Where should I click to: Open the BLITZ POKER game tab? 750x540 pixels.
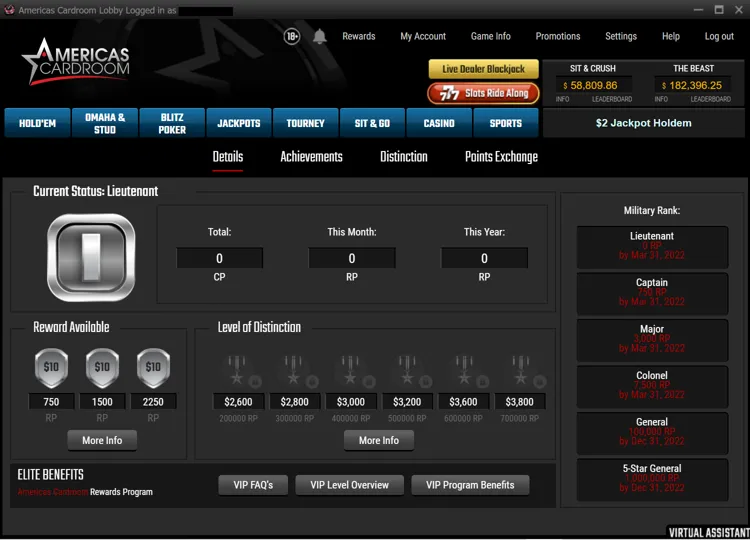172,123
